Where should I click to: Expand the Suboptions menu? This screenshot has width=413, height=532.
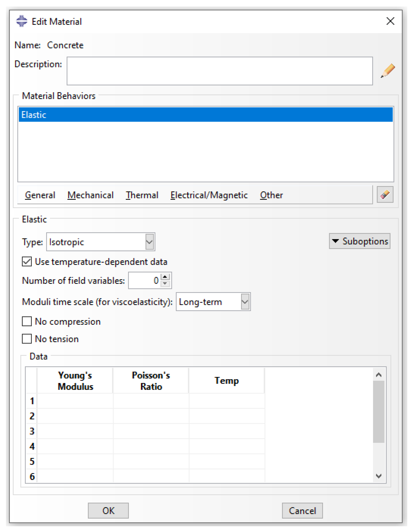point(359,241)
